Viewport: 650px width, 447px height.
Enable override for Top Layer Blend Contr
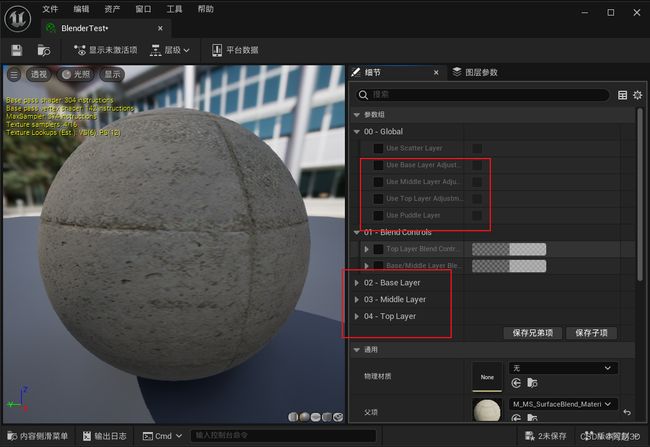378,249
